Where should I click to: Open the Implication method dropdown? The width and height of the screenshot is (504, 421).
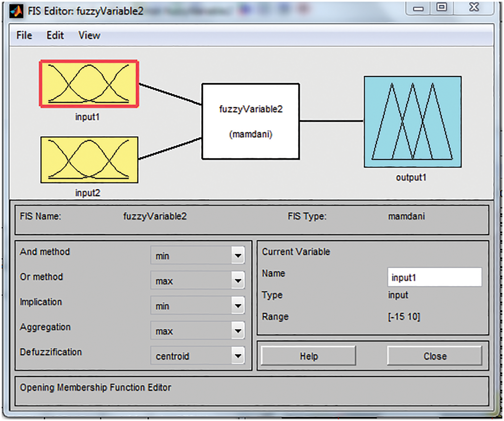(x=238, y=305)
